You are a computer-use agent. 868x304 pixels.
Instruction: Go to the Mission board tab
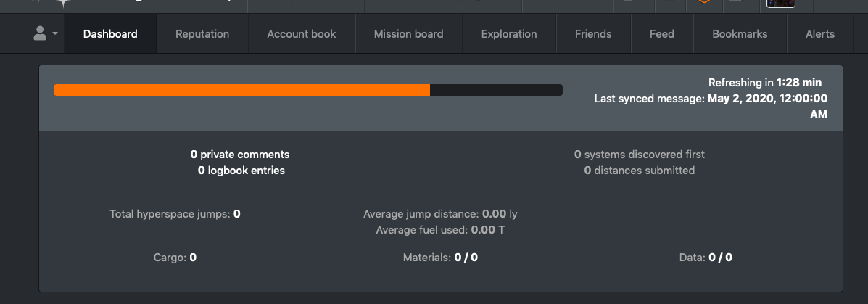click(x=408, y=34)
